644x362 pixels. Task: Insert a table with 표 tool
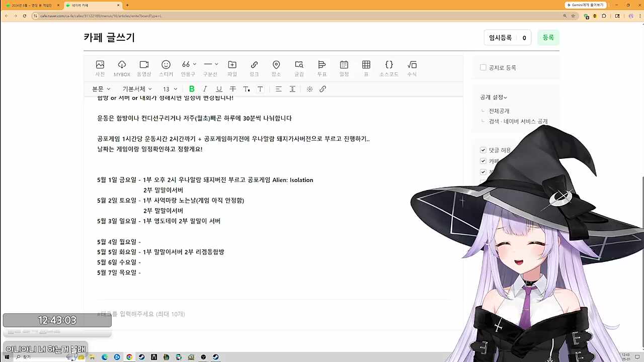coord(366,68)
